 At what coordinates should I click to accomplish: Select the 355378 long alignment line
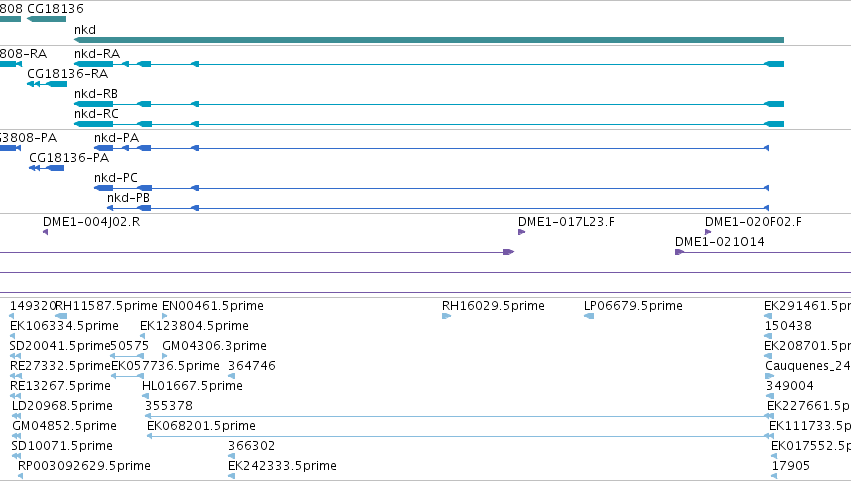[459, 416]
